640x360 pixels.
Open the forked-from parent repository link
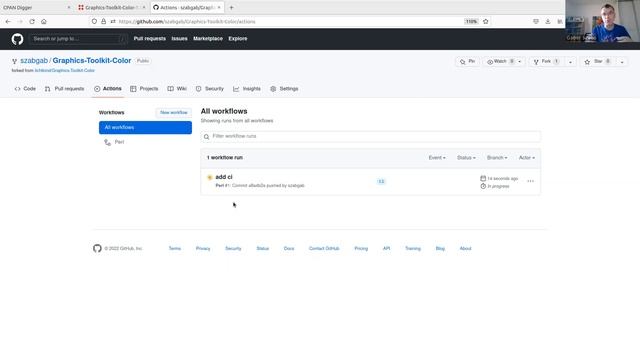pos(64,70)
